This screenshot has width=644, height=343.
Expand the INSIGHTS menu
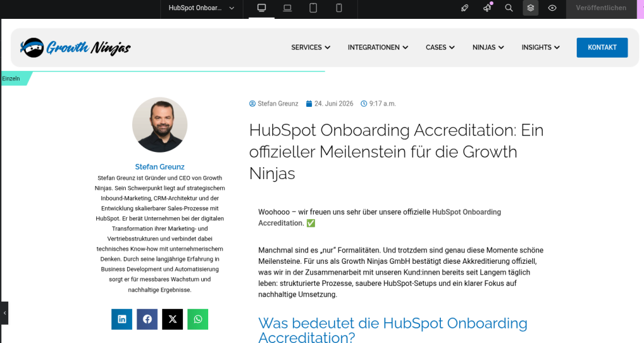click(x=540, y=48)
